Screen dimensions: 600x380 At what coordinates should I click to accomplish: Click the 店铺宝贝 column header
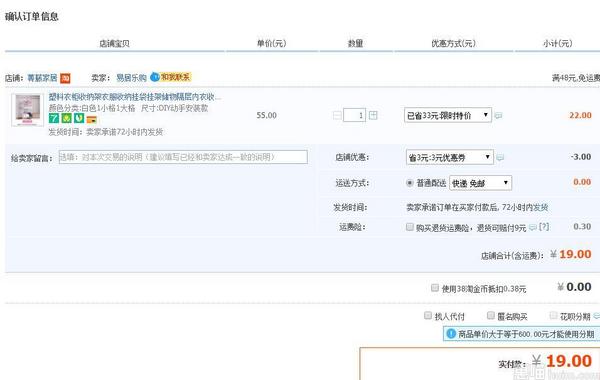pyautogui.click(x=114, y=43)
